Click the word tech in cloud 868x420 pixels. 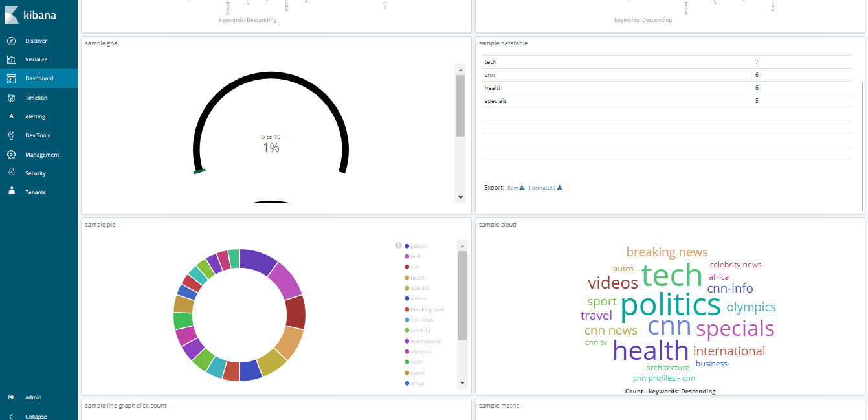(672, 275)
